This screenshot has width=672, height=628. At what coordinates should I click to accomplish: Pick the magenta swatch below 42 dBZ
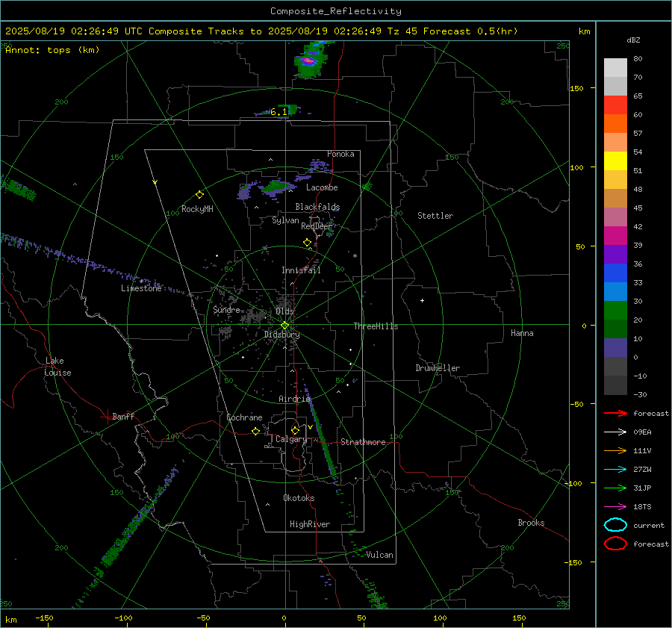tap(615, 236)
